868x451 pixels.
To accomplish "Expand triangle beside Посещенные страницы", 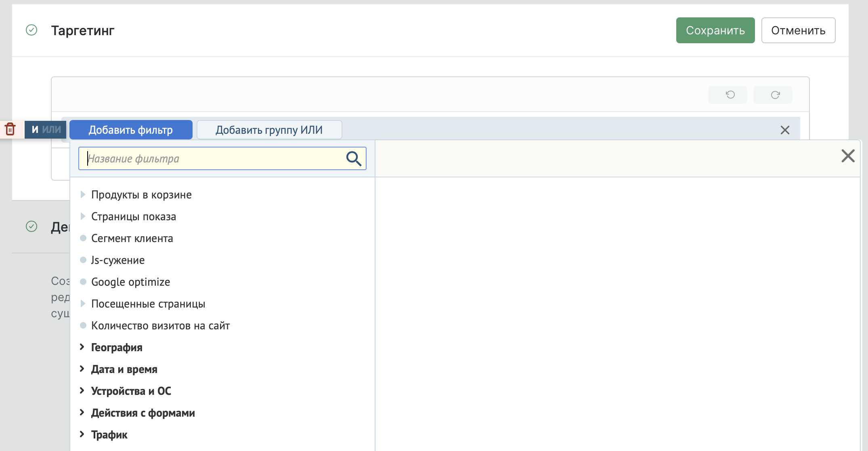I will (83, 303).
